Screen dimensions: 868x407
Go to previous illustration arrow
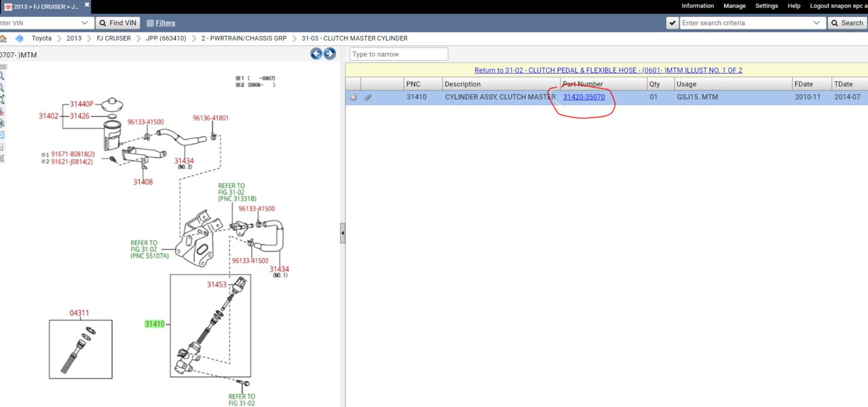[316, 54]
